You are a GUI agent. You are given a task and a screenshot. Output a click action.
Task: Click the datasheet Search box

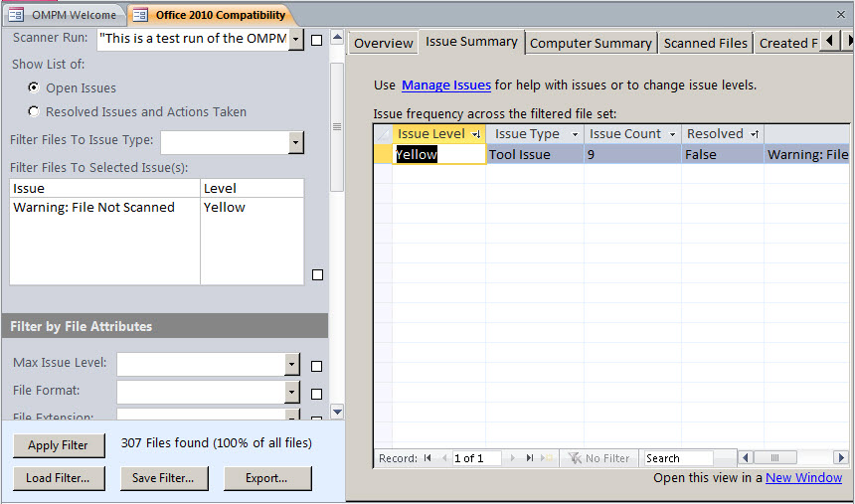tap(678, 458)
